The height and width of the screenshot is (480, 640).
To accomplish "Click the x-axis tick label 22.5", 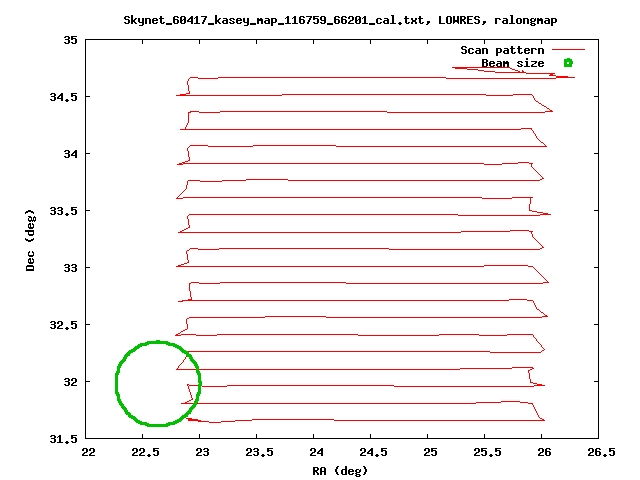I will (x=145, y=452).
